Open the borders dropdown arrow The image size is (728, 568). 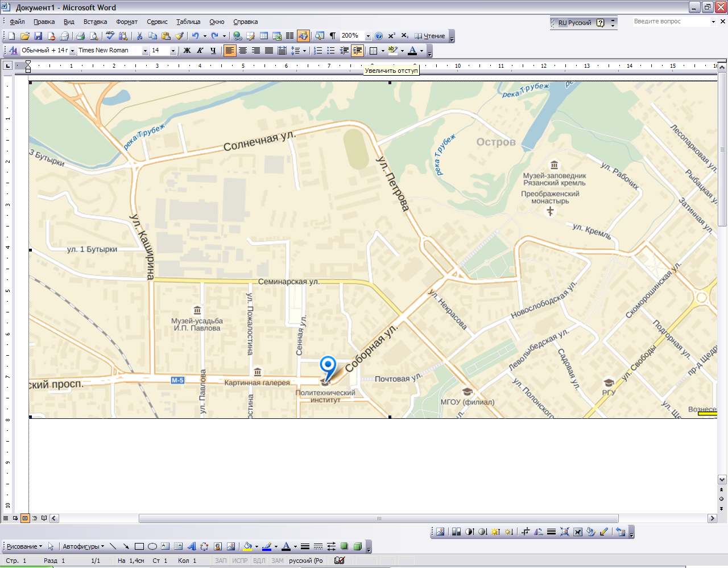click(x=383, y=51)
